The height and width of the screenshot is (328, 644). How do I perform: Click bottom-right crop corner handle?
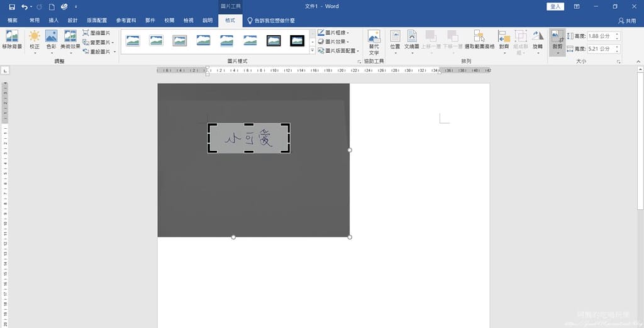tap(287, 150)
